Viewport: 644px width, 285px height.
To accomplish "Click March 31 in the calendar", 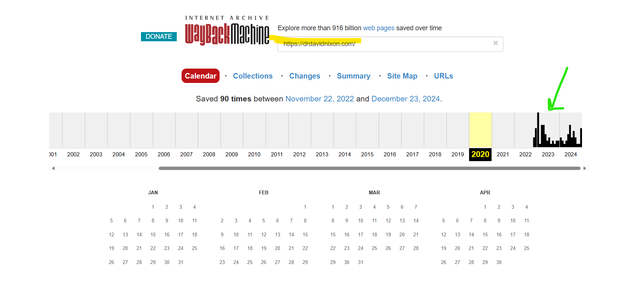I will pos(361,262).
